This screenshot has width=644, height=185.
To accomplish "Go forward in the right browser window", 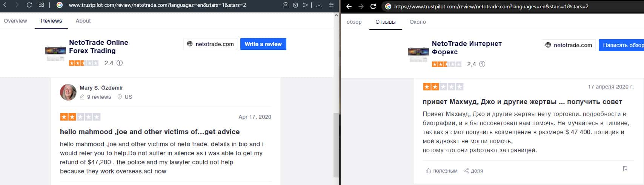I will click(361, 6).
